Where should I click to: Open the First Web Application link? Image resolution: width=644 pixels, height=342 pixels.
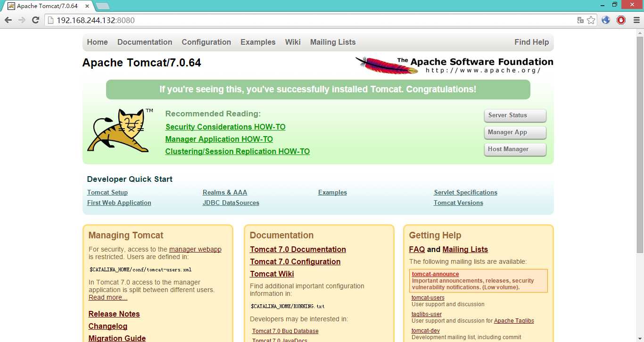(119, 203)
